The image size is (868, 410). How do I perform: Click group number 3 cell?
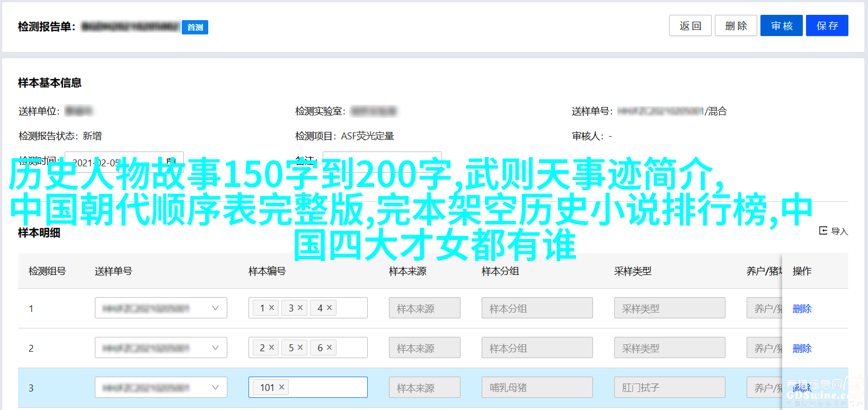(31, 388)
